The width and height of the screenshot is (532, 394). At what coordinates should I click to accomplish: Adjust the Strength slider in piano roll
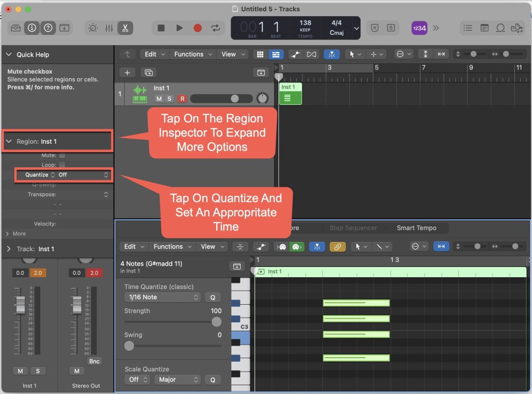(216, 322)
